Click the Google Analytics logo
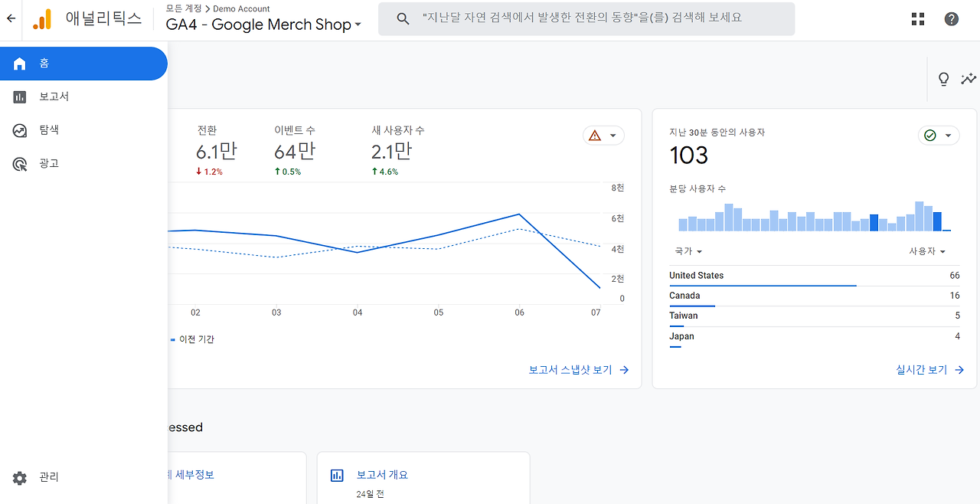 [x=42, y=18]
